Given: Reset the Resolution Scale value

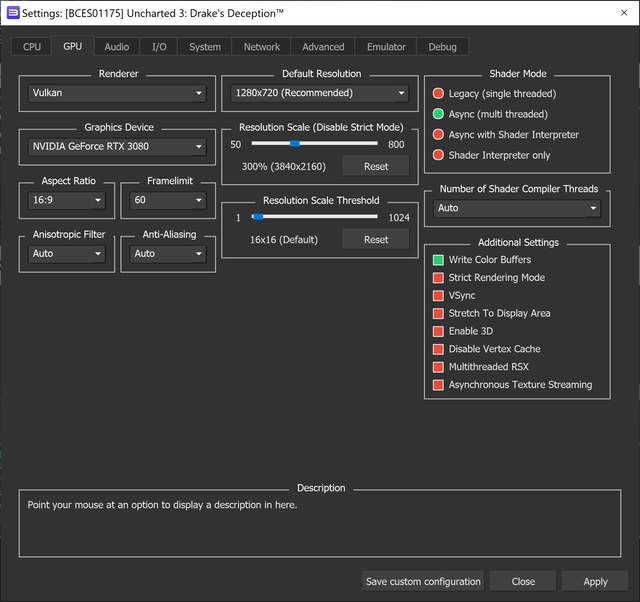Looking at the screenshot, I should [376, 167].
